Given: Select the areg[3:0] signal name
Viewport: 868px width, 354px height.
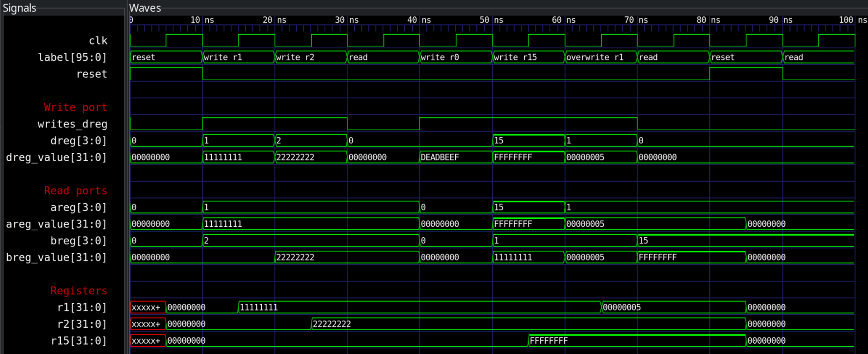Looking at the screenshot, I should 79,207.
